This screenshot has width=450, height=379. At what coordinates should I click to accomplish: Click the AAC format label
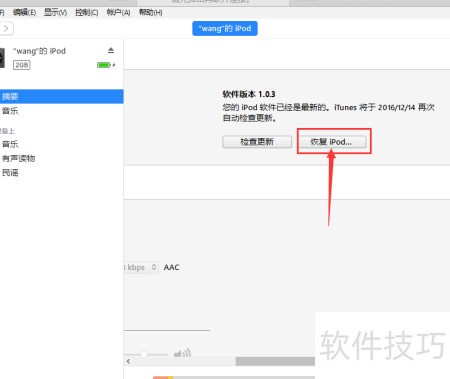(x=172, y=267)
